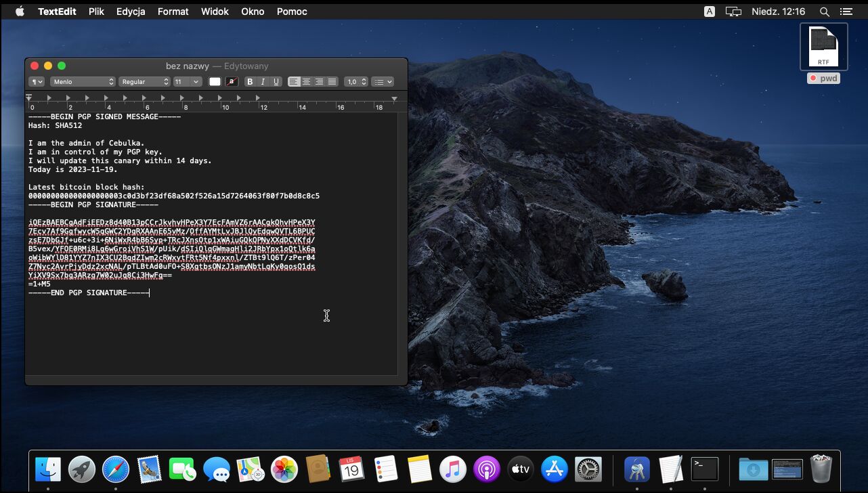Open the Edycja menu

(131, 12)
